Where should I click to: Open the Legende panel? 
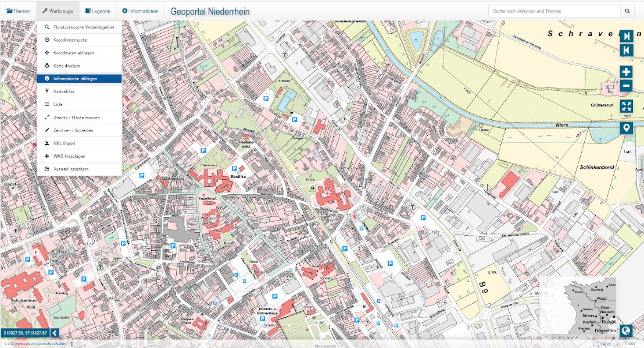coord(98,11)
